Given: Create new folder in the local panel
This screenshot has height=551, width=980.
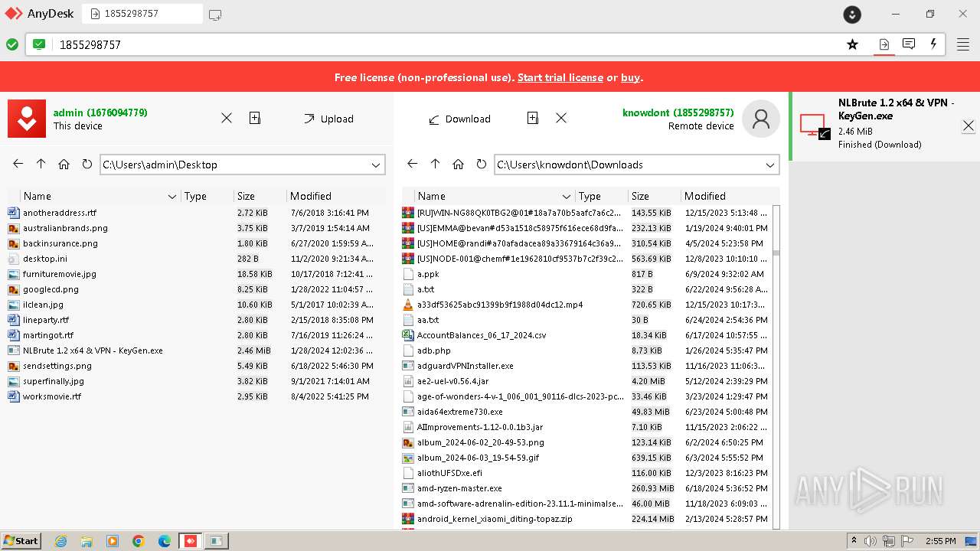Looking at the screenshot, I should click(x=255, y=118).
